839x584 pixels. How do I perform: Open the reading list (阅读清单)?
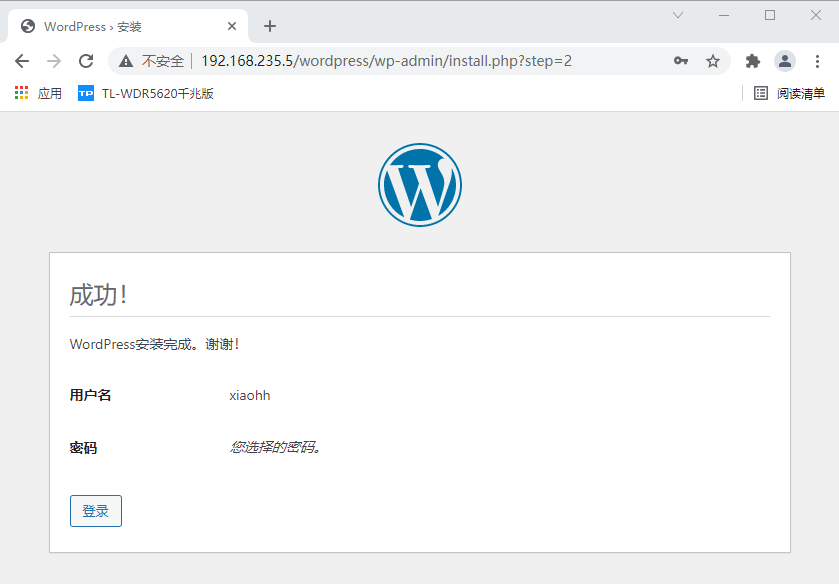pos(789,93)
